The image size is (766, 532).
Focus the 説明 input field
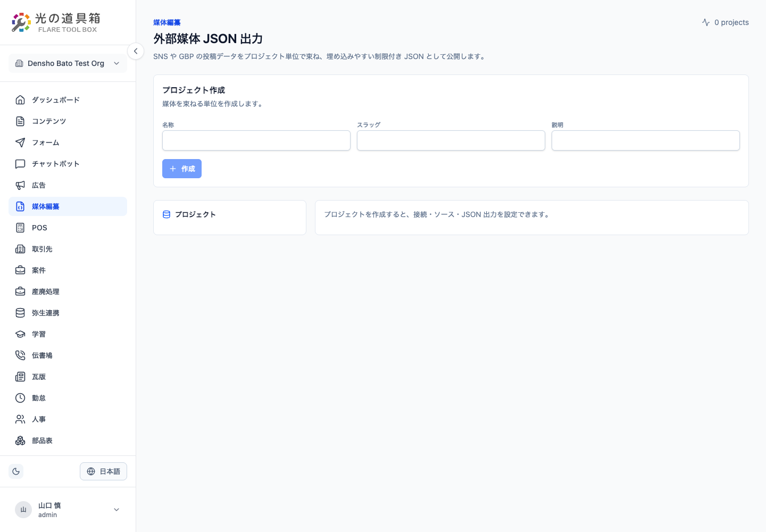[x=646, y=140]
